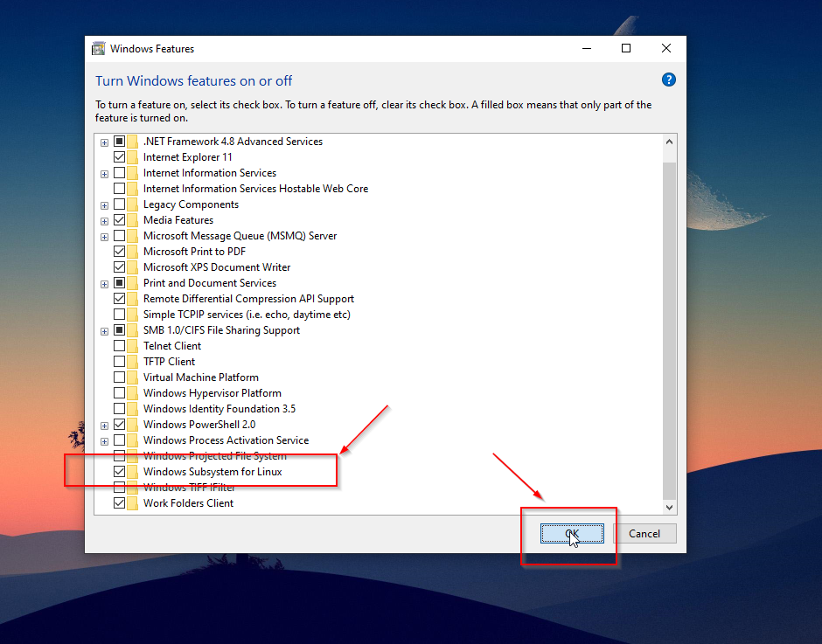Uncheck Microsoft XPS Document Writer
Image resolution: width=822 pixels, height=644 pixels.
tap(119, 267)
